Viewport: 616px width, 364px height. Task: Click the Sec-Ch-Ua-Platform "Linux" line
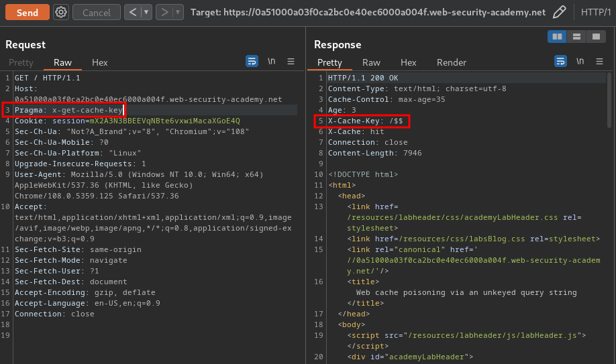click(78, 153)
